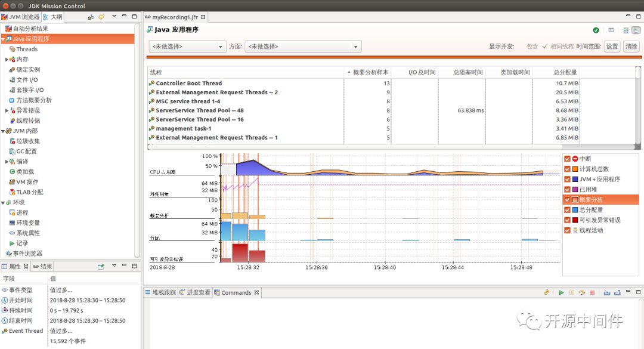The width and height of the screenshot is (644, 349).
Task: Toggle the 计算机总数 chart checkbox
Action: 567,169
